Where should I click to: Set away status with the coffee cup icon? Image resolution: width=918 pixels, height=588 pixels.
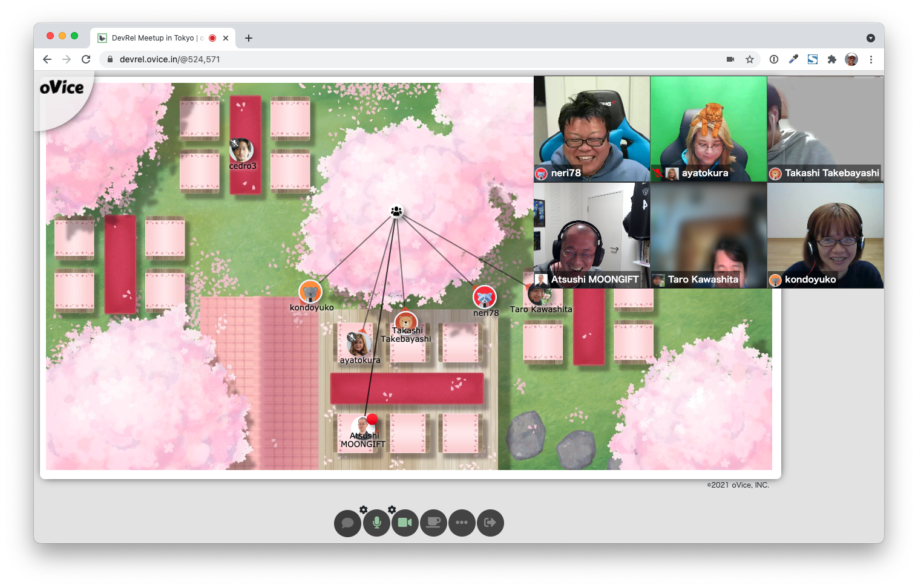[433, 523]
